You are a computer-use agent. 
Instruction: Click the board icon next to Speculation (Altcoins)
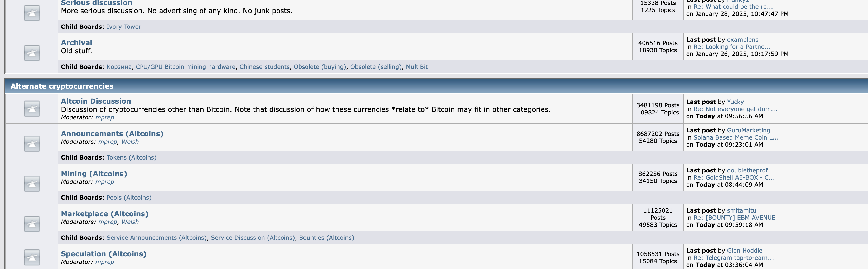coord(32,257)
